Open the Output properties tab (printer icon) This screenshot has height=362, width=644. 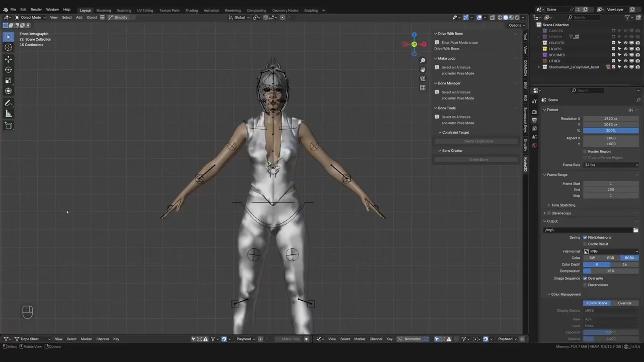click(x=534, y=120)
